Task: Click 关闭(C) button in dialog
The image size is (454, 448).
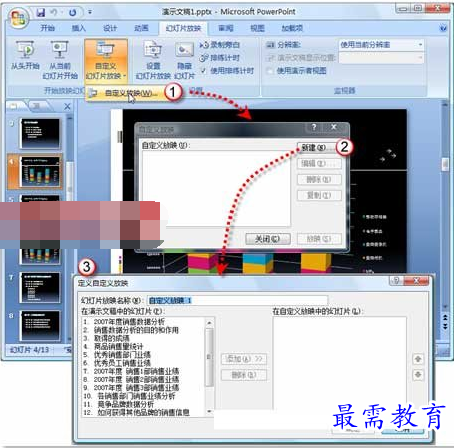Action: point(268,239)
